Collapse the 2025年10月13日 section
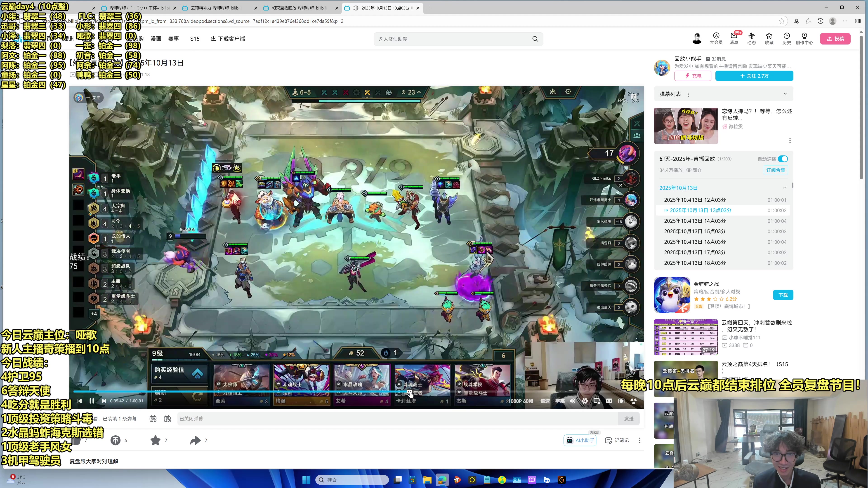 [x=784, y=188]
